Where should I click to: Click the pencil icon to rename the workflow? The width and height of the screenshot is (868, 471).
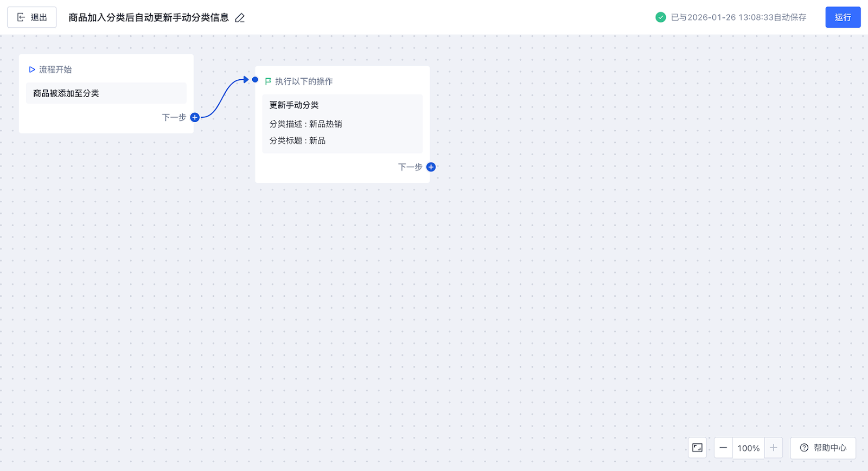tap(240, 18)
